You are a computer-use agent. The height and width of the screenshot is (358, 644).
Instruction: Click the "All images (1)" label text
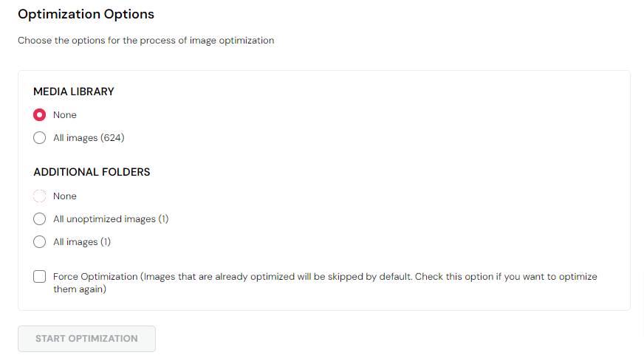click(x=81, y=242)
